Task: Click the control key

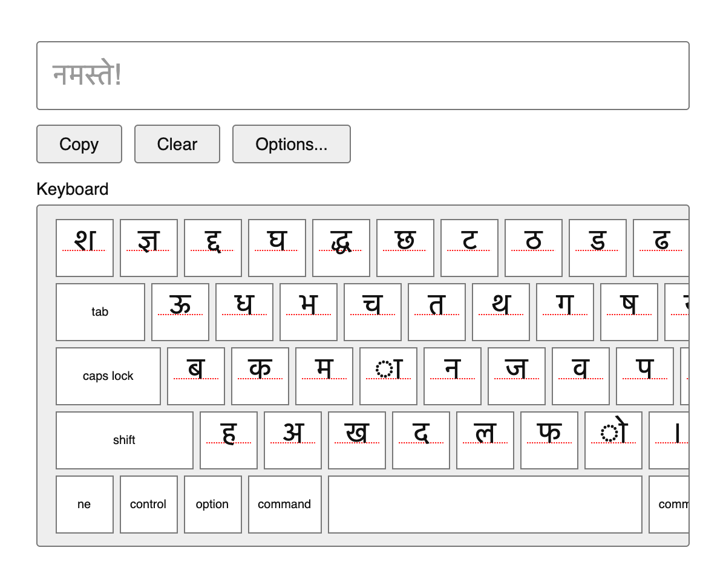Action: pyautogui.click(x=149, y=505)
